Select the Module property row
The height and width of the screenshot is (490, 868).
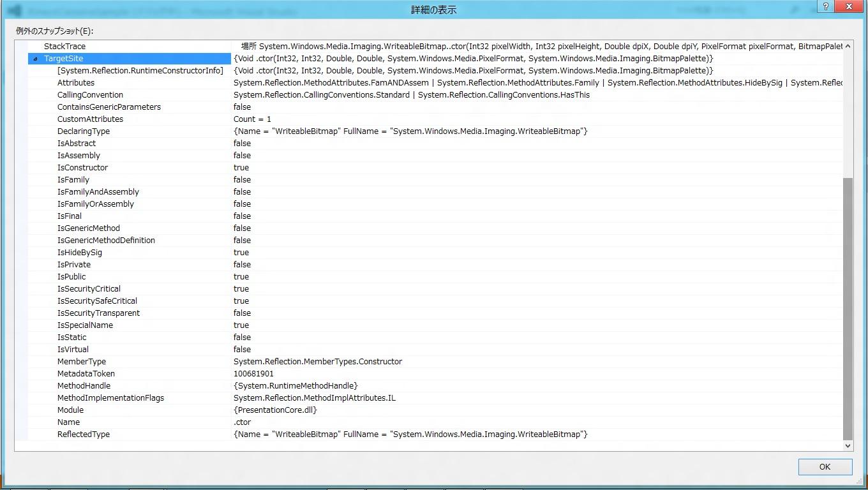(x=436, y=410)
